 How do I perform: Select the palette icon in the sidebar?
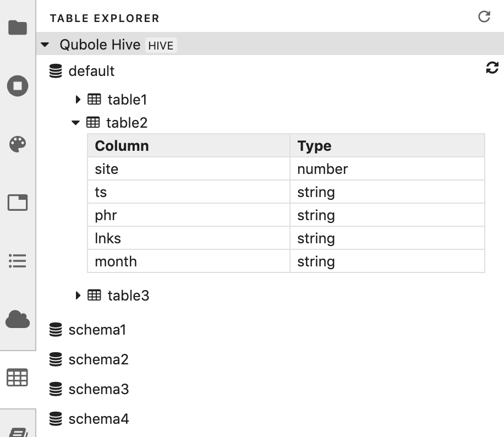pos(17,144)
